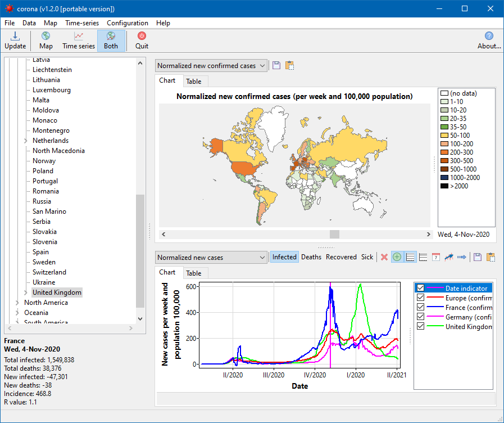Uncheck the Date indicator checkbox
Image resolution: width=504 pixels, height=423 pixels.
[x=420, y=288]
